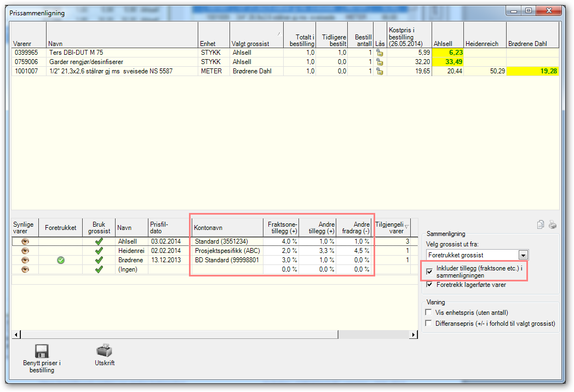Enable Differansepris checkbox

pos(428,323)
